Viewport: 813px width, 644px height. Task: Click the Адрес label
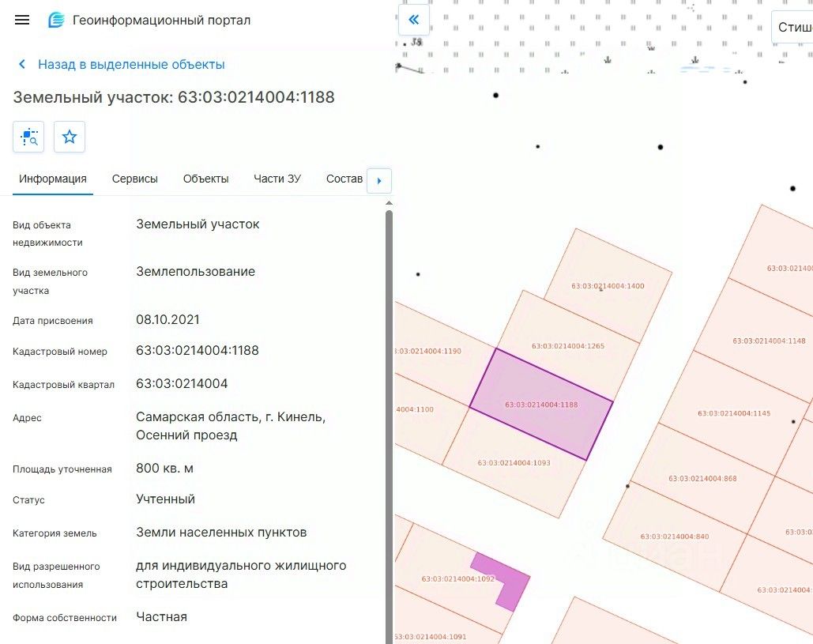(x=27, y=419)
